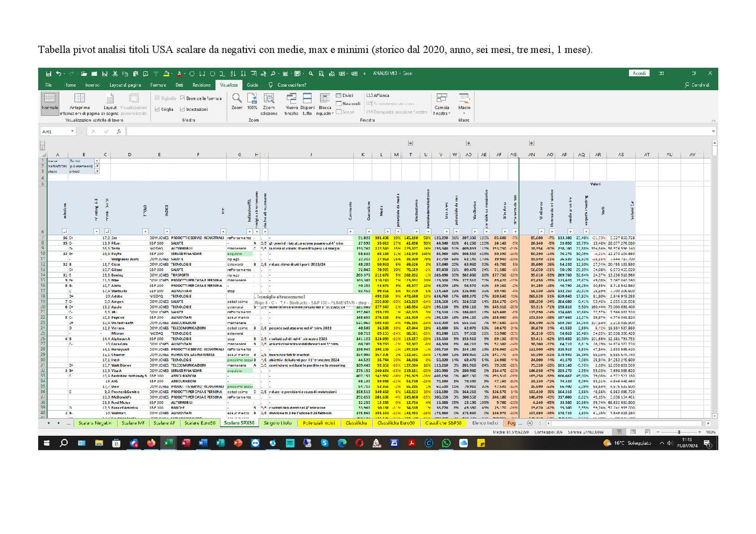The height and width of the screenshot is (534, 756).
Task: Open the Name Box dropdown arrow
Action: click(72, 131)
